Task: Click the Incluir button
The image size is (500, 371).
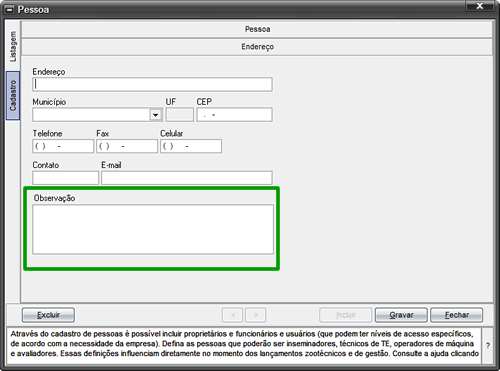Action: tap(346, 315)
